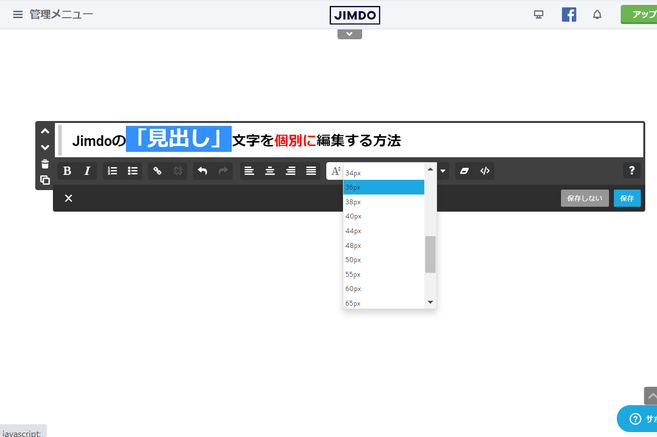Click in heading text 編集する方法

coord(359,141)
